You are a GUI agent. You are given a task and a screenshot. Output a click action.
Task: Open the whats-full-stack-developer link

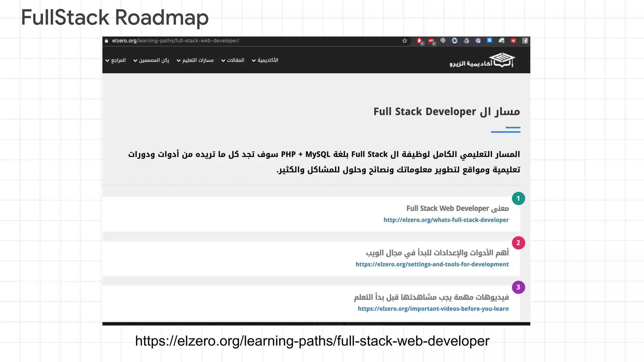click(x=446, y=220)
